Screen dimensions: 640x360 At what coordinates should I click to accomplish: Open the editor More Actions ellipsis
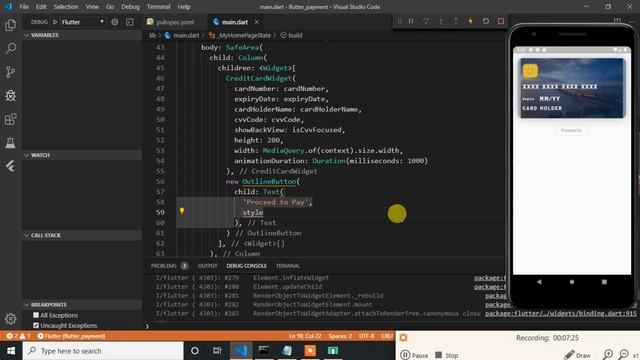[632, 21]
